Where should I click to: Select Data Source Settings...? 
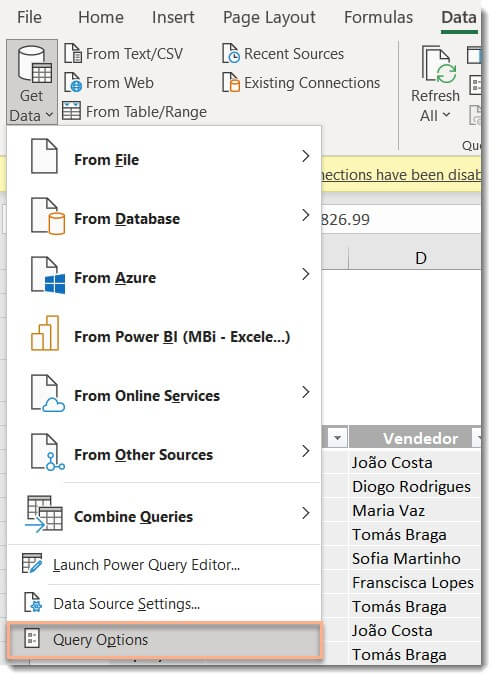point(164,603)
